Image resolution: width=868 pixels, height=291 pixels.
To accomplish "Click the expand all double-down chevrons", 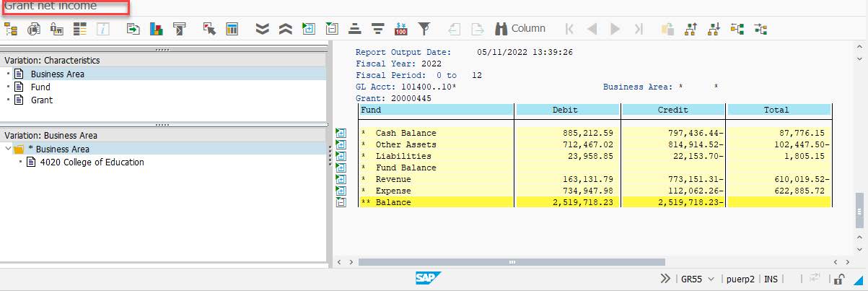I will [x=263, y=29].
